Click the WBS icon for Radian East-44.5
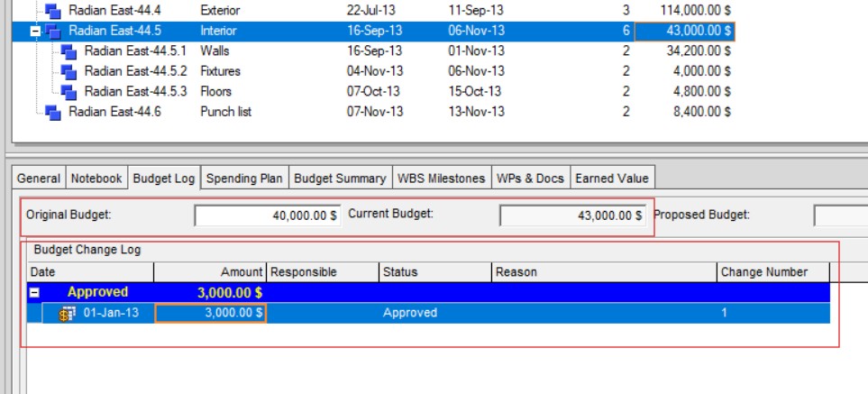This screenshot has width=868, height=394. (52, 31)
